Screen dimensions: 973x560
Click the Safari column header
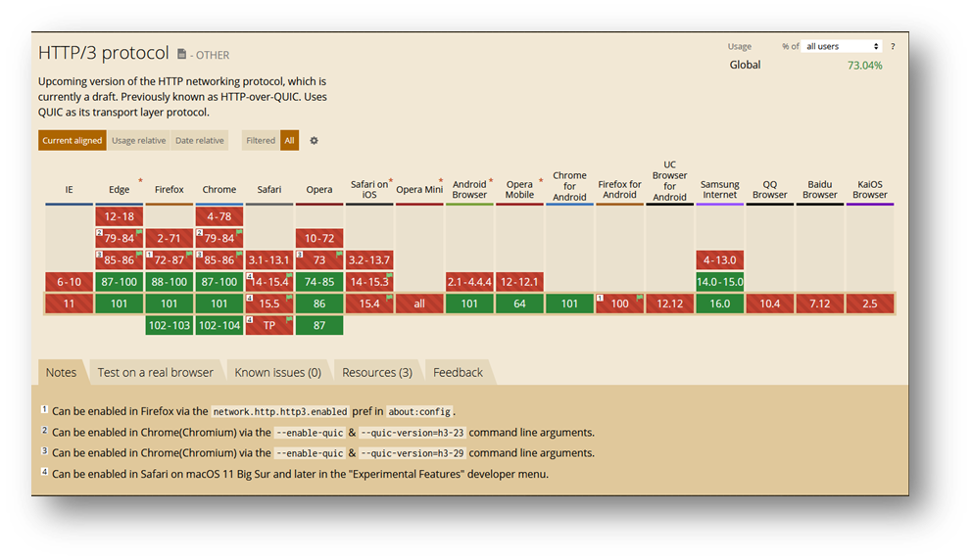point(268,190)
